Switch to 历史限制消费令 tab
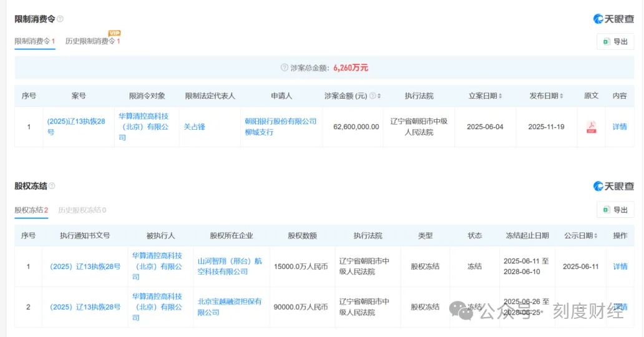Image resolution: width=644 pixels, height=337 pixels. (x=92, y=41)
